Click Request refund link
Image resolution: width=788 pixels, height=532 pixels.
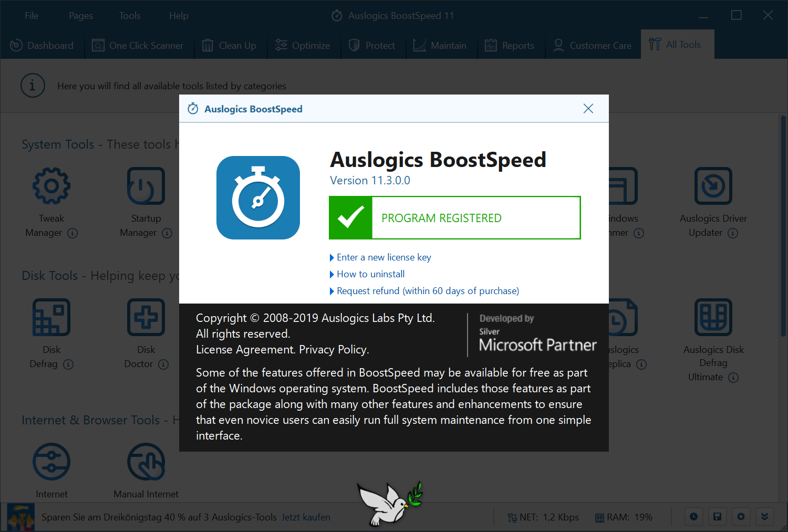pos(428,291)
